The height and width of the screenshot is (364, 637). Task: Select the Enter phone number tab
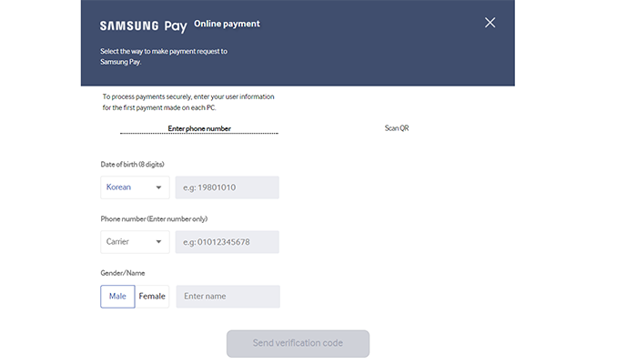pos(199,128)
